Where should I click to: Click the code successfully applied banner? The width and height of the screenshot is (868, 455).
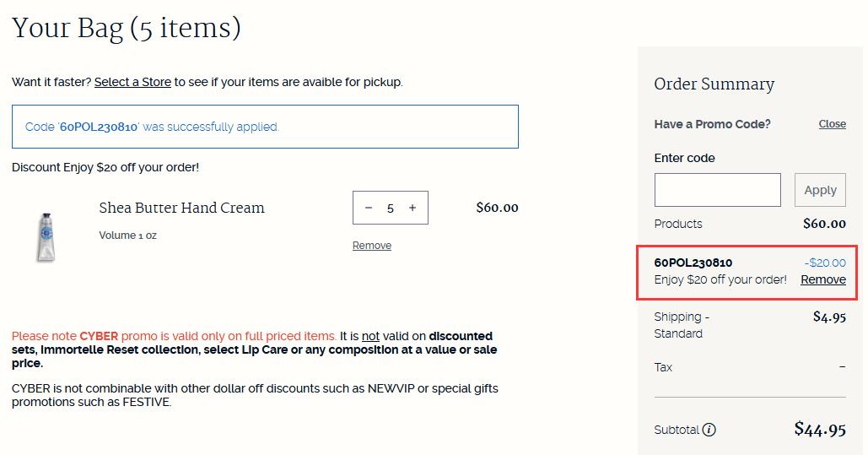(x=265, y=127)
